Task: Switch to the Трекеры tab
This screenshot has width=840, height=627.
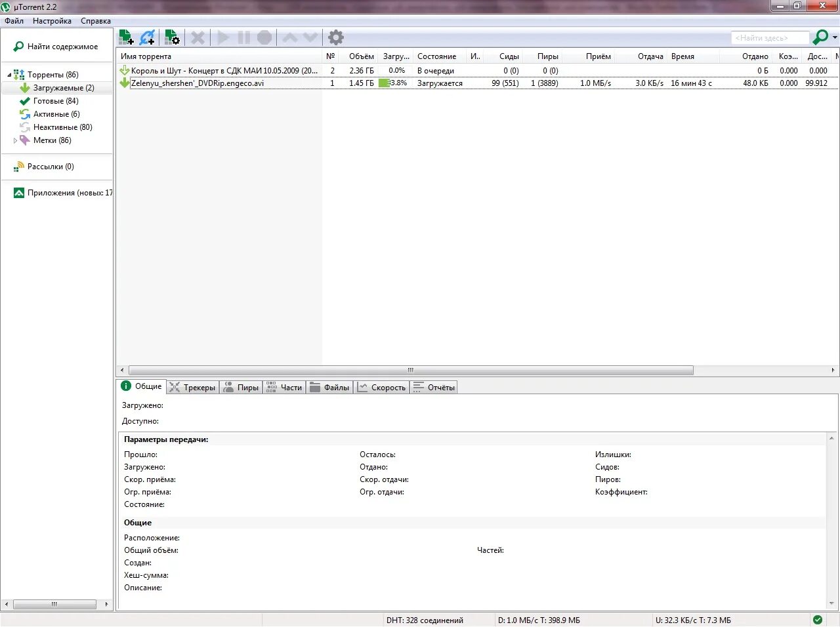Action: (192, 388)
